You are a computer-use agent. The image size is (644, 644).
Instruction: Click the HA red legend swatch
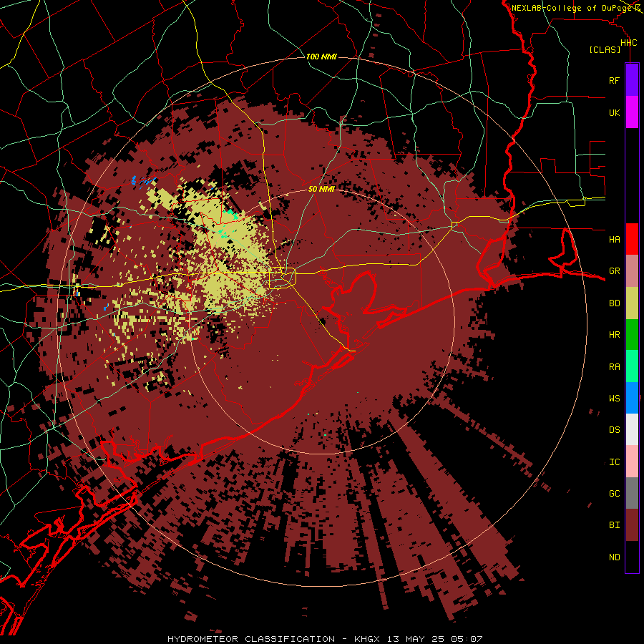[632, 239]
